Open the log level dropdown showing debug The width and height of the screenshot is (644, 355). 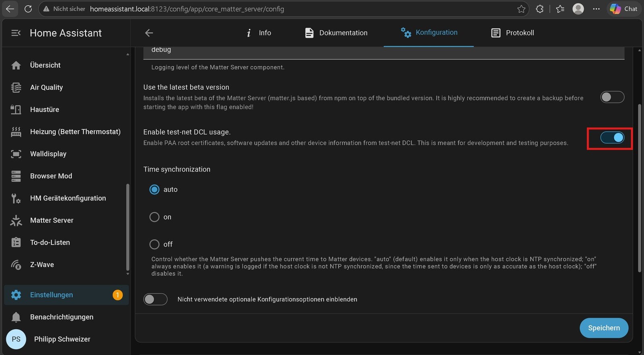tap(384, 53)
